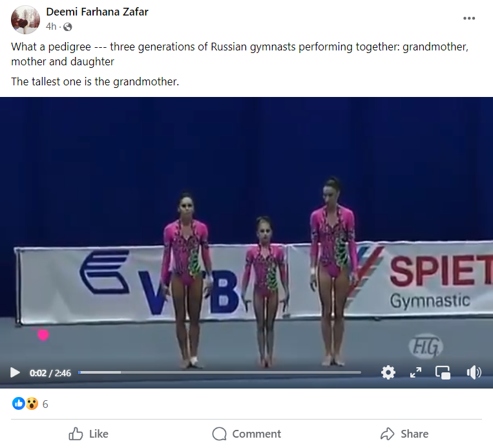Open the 4h post timestamp
Screen dimensions: 493x448
pos(51,27)
